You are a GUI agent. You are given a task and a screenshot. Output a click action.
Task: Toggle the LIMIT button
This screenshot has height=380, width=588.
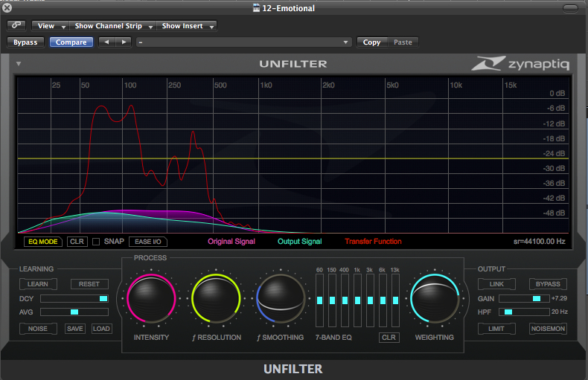496,329
